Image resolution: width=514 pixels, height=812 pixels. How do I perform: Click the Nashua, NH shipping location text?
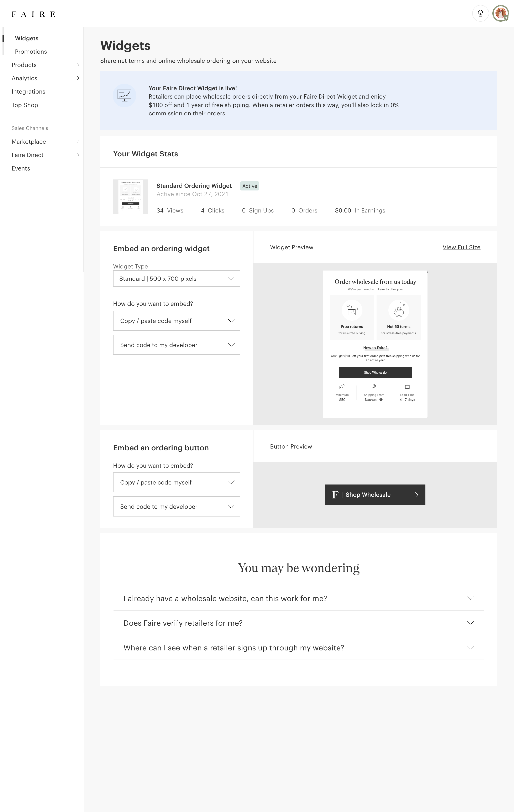click(374, 400)
